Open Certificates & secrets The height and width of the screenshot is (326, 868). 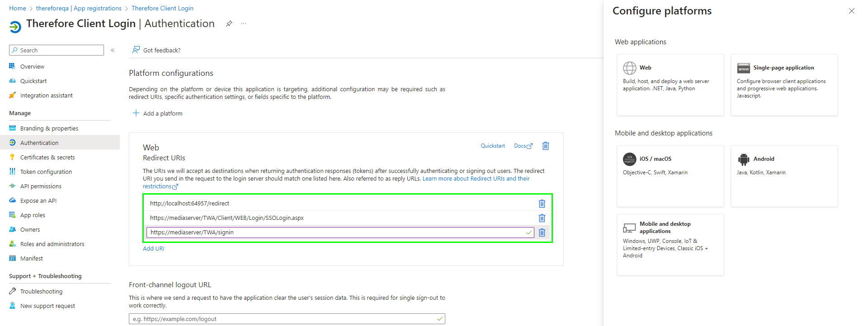tap(47, 157)
